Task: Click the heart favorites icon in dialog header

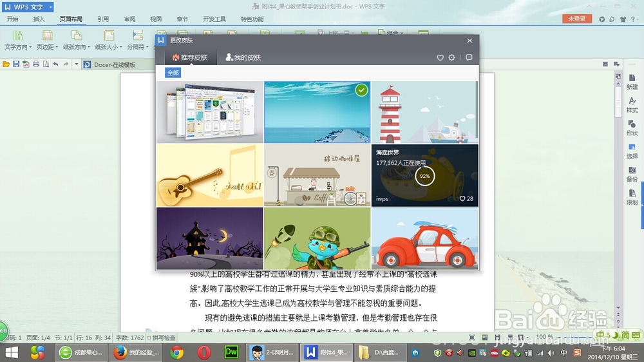Action: tap(440, 58)
